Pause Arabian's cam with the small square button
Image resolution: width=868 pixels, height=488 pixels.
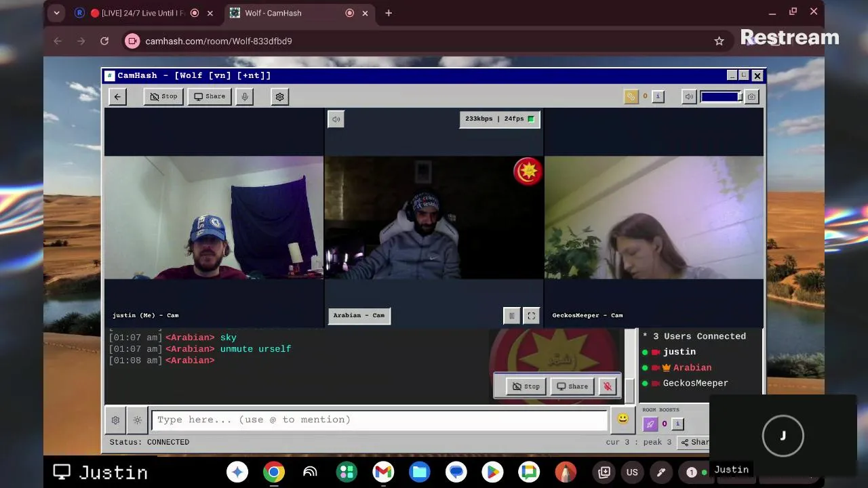click(x=512, y=316)
